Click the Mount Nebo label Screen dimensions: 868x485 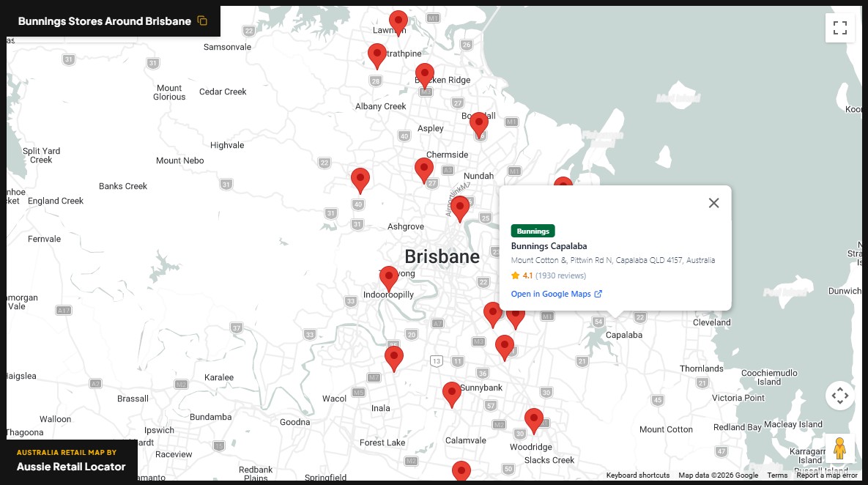(180, 160)
